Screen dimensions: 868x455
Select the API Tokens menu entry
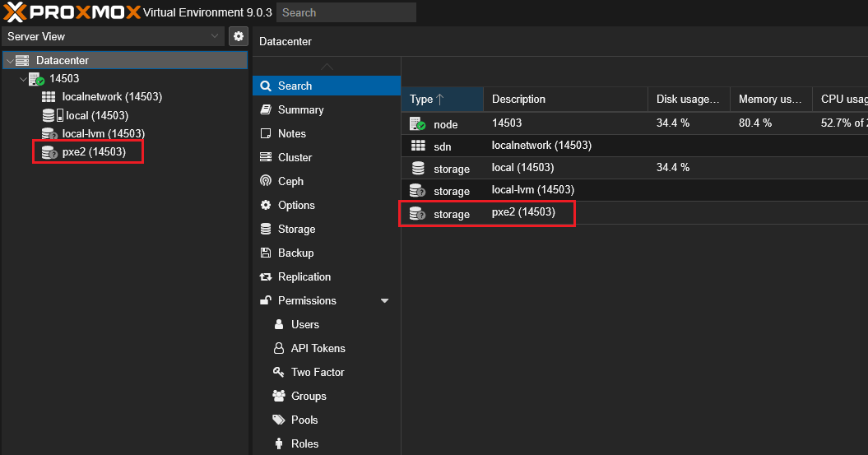click(x=318, y=348)
